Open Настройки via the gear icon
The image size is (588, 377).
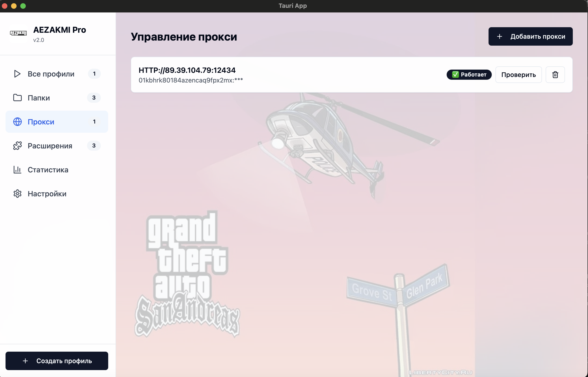tap(17, 194)
